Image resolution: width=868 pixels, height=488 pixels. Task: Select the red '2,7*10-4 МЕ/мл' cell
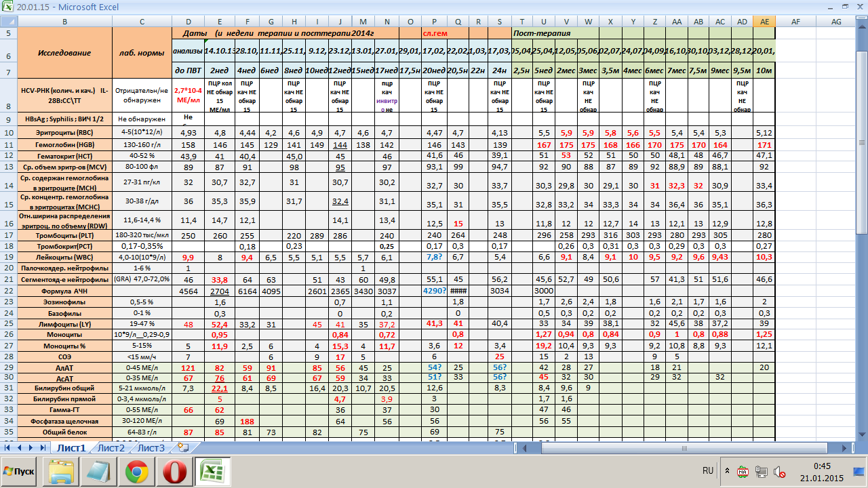pos(188,96)
